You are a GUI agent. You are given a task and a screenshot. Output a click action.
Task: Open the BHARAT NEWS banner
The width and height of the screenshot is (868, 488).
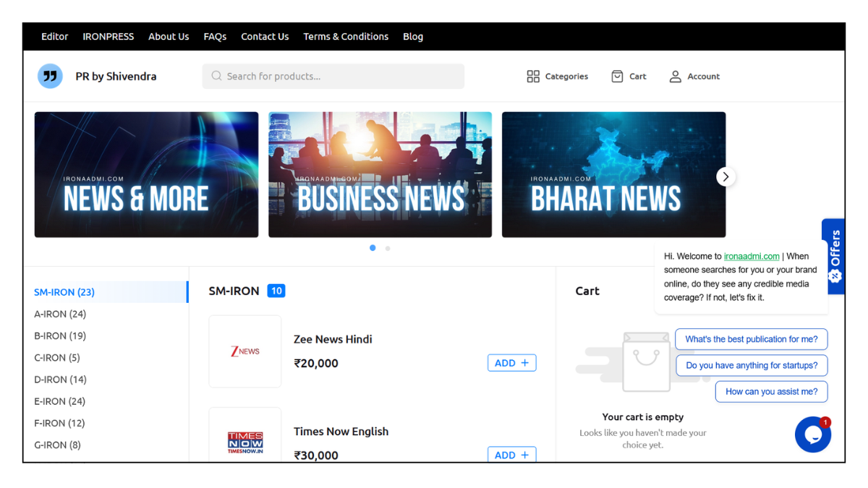(x=613, y=174)
